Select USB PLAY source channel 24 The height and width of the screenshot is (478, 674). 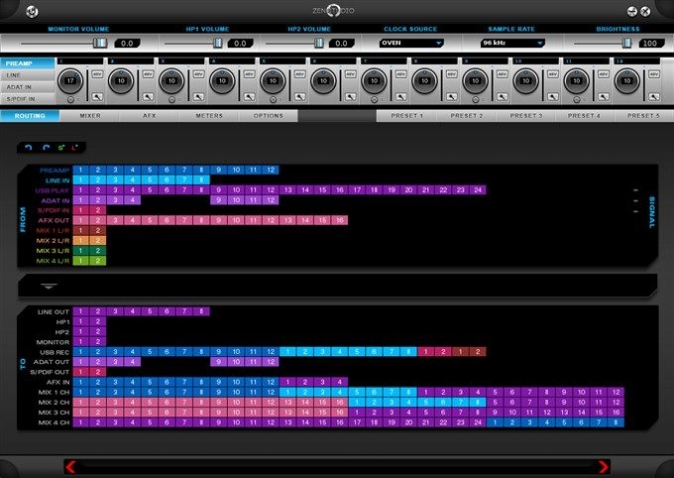pos(478,189)
